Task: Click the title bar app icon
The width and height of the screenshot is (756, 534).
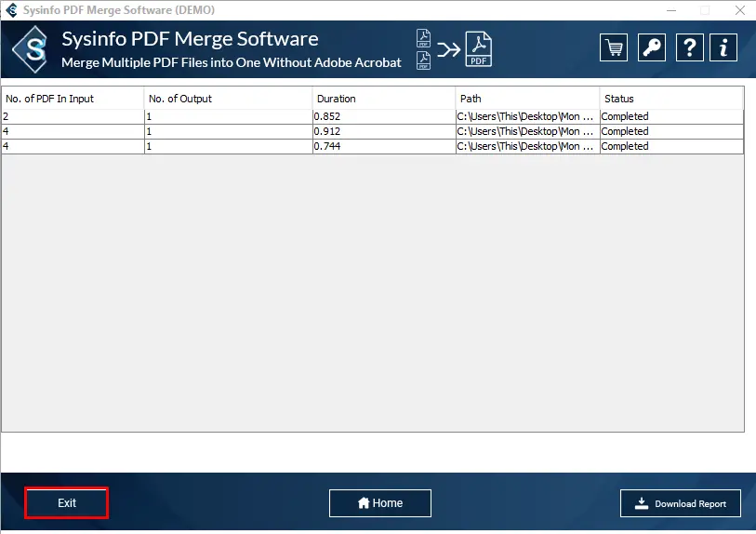Action: tap(11, 10)
